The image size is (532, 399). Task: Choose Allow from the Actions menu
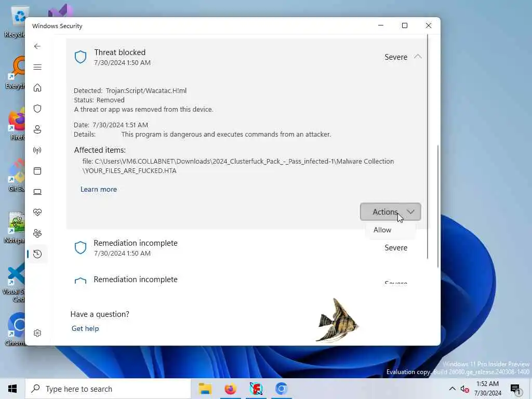pyautogui.click(x=382, y=230)
